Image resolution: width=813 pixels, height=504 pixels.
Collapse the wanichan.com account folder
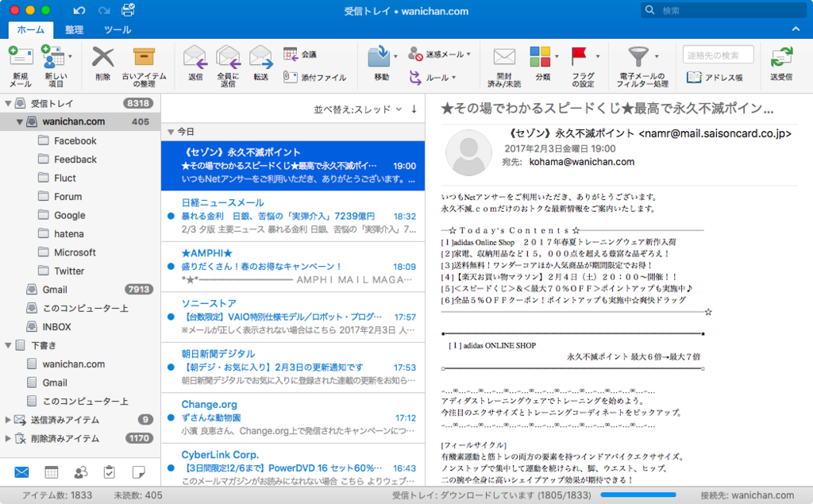(19, 122)
